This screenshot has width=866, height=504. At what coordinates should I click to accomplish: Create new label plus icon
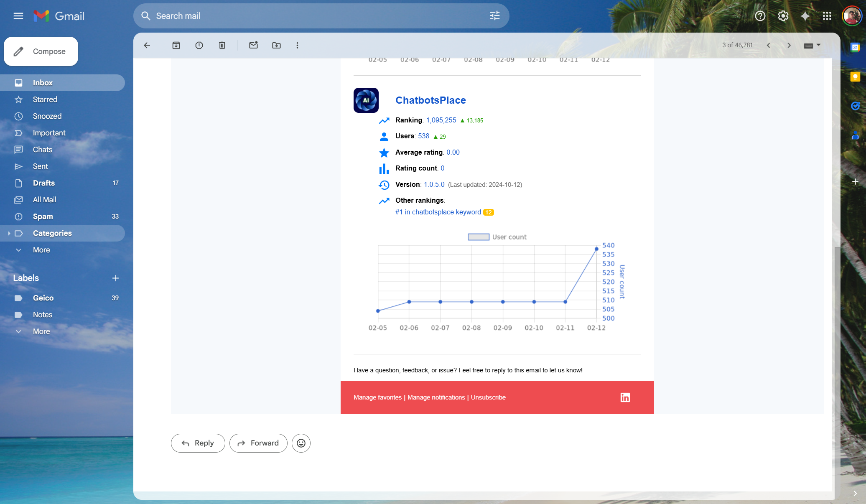coord(115,278)
